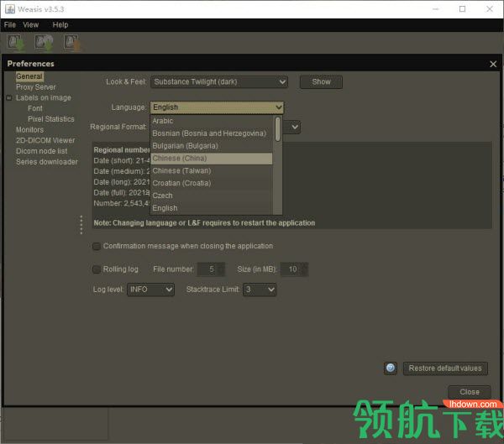Screen dimensions: 504x444
Task: Select General in preferences tree
Action: [29, 76]
